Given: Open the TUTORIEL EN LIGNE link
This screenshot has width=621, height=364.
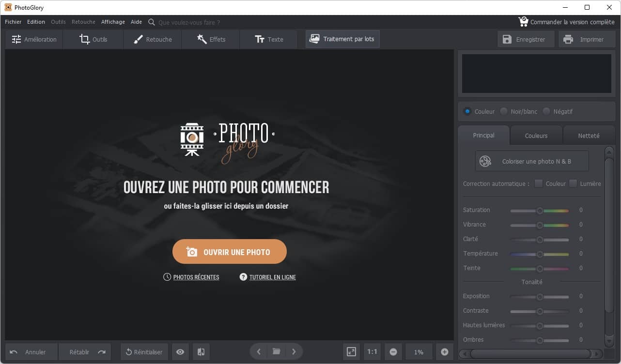Looking at the screenshot, I should click(x=268, y=277).
